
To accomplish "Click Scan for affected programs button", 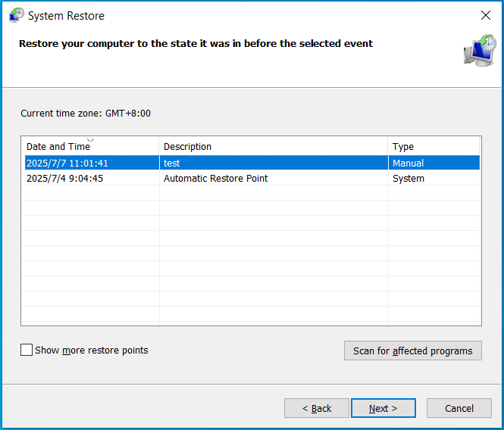I will [x=412, y=351].
